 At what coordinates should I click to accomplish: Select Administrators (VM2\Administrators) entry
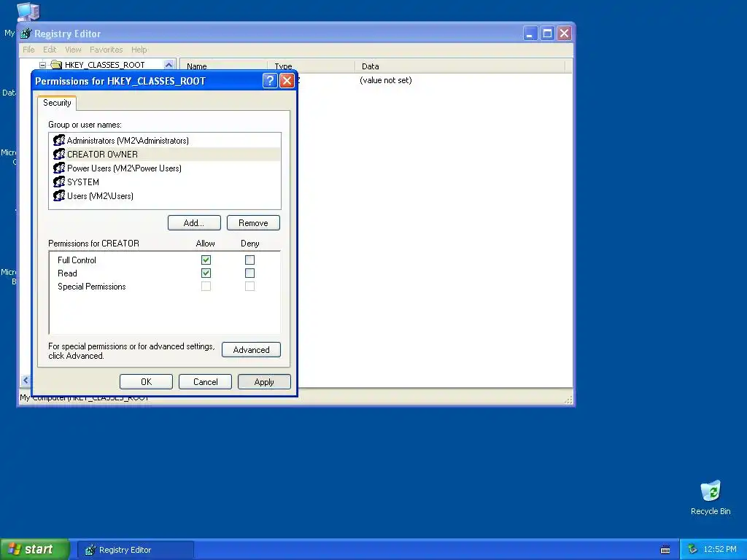pyautogui.click(x=165, y=141)
